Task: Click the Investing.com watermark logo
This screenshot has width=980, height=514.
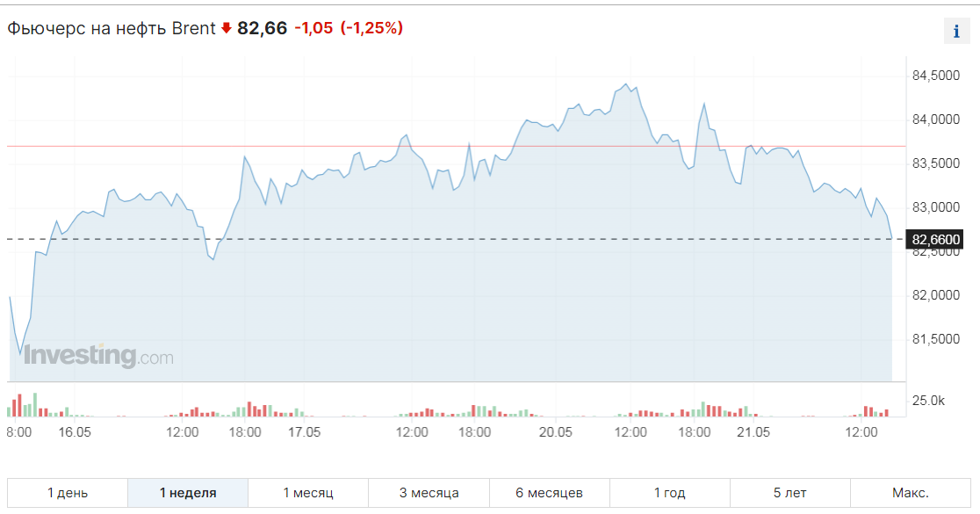Action: [98, 356]
